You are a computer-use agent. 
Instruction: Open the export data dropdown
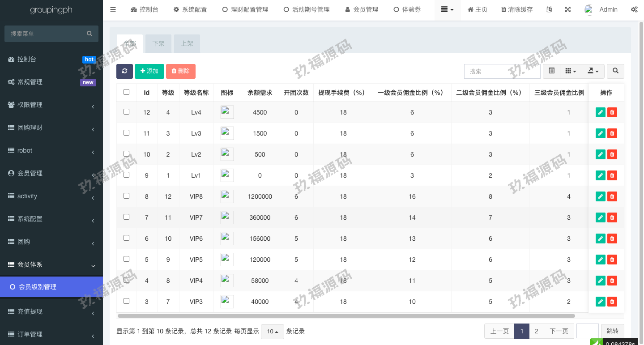(593, 71)
